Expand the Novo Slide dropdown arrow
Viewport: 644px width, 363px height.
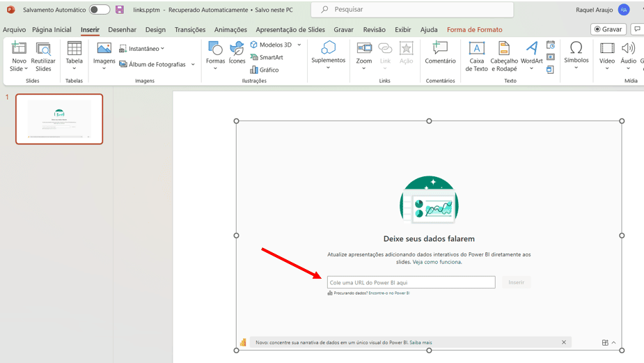[x=26, y=69]
